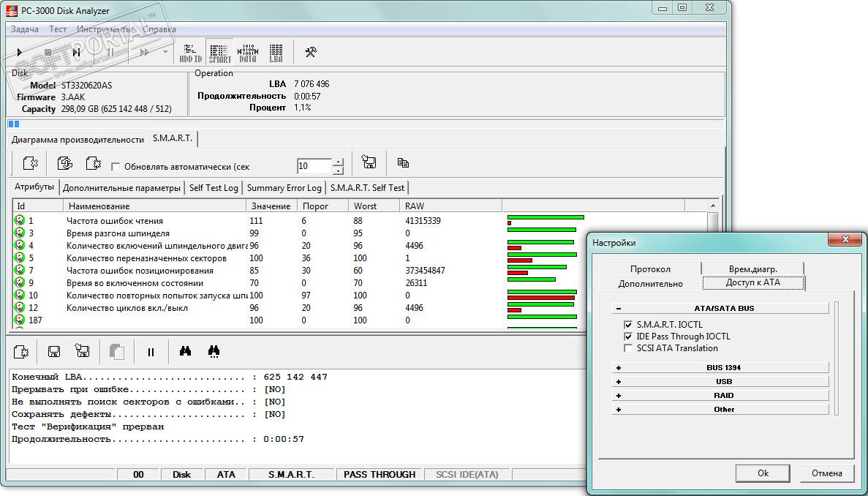
Task: Click the floppy save icon in the log toolbar
Action: tap(54, 352)
